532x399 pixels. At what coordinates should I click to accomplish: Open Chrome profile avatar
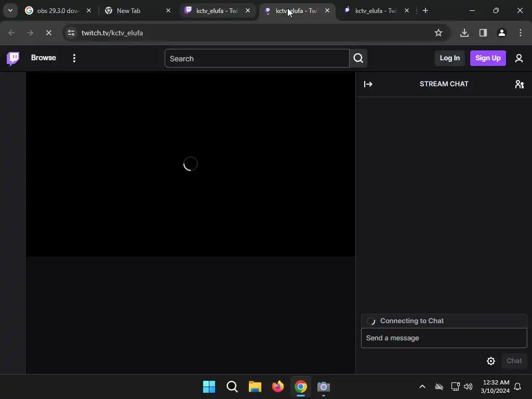coord(502,33)
